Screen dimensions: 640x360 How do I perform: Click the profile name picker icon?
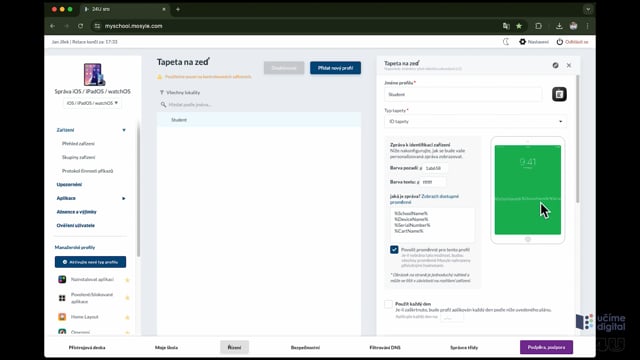pos(559,94)
